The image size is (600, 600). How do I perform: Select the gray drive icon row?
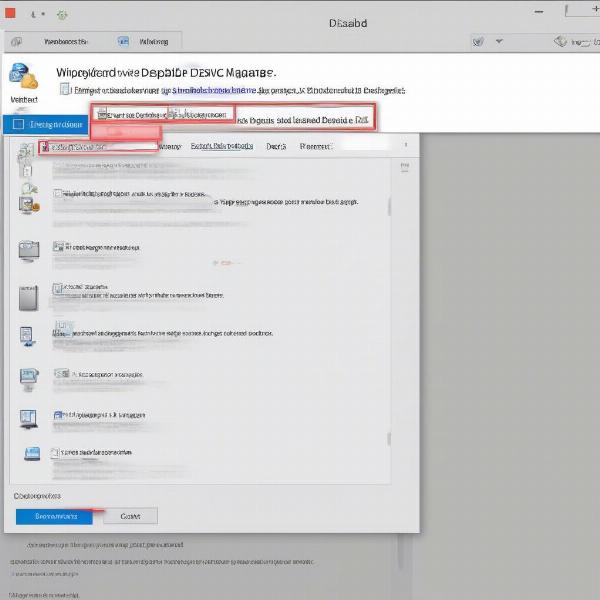29,298
